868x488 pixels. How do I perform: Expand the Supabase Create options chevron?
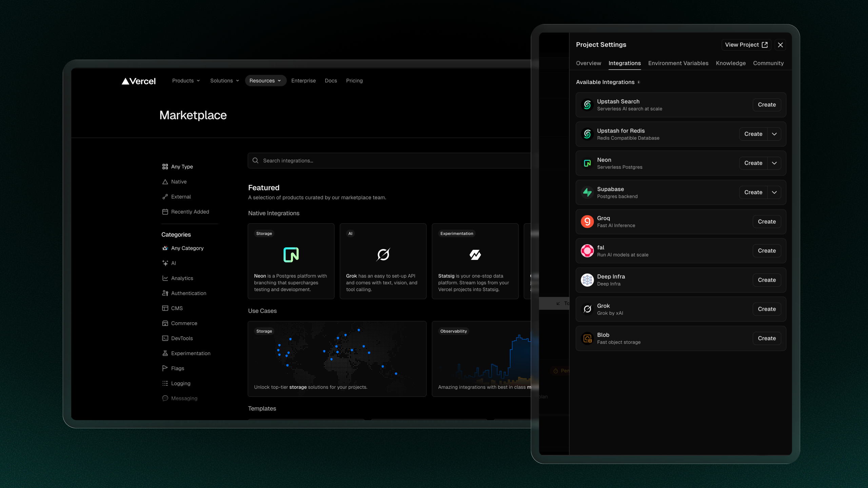point(774,192)
